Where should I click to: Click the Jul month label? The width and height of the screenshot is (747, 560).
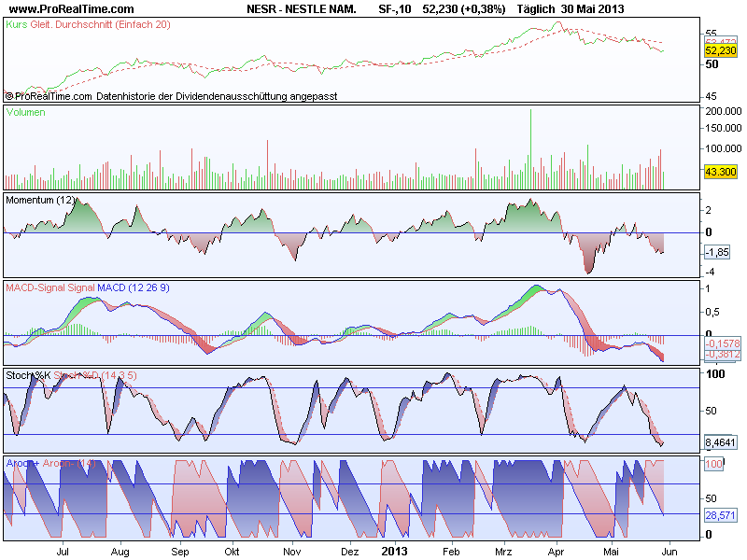click(63, 552)
